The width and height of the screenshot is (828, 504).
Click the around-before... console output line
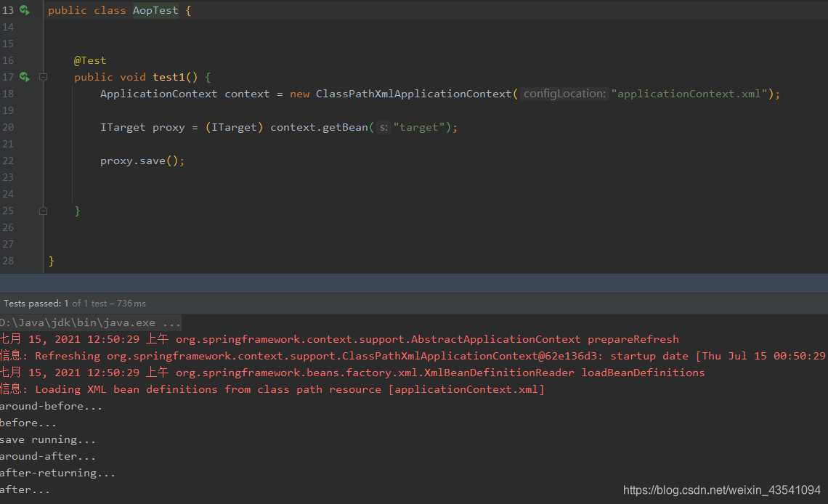tap(52, 406)
